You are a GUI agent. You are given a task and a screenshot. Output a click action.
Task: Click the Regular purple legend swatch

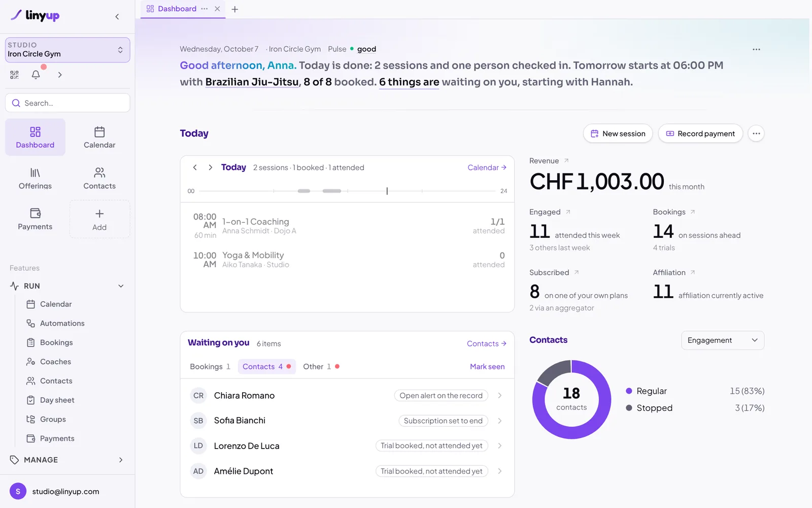pyautogui.click(x=629, y=391)
